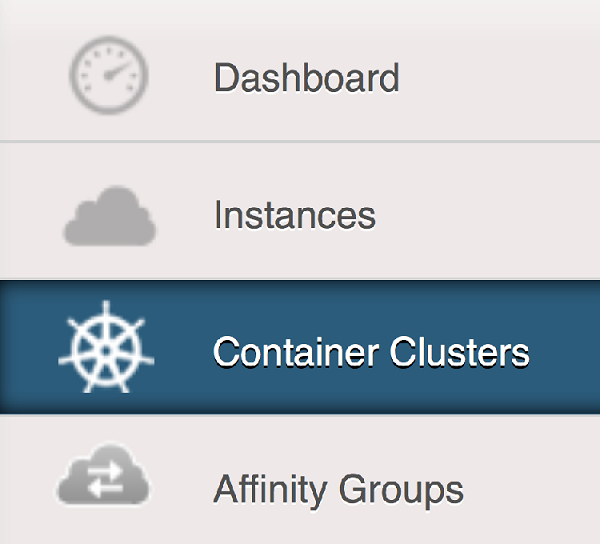Click the word Affinity in bottom row
Image resolution: width=600 pixels, height=544 pixels.
[x=270, y=490]
